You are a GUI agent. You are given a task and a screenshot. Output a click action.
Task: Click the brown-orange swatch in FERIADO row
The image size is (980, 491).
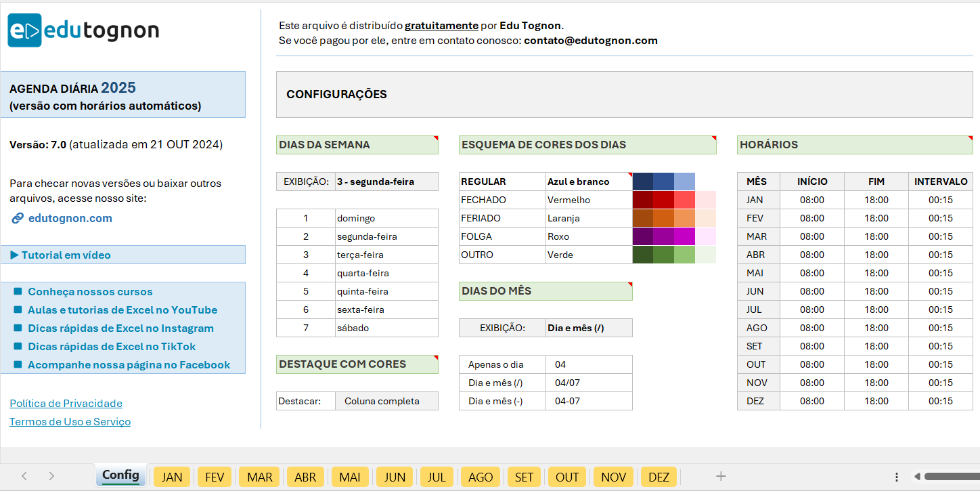(x=643, y=218)
